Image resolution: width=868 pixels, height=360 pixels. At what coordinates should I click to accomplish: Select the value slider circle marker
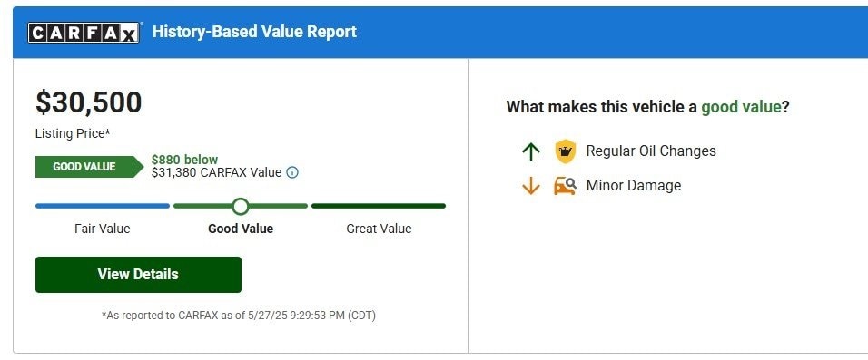241,206
